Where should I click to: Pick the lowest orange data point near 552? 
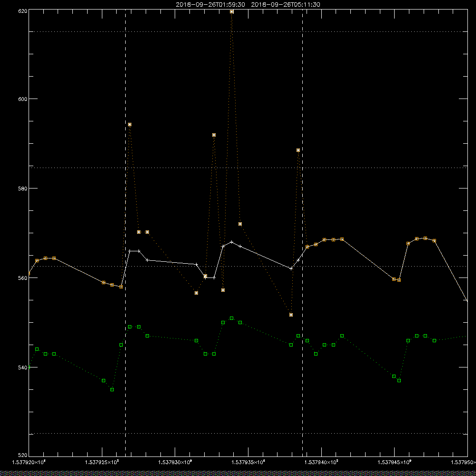coord(291,315)
